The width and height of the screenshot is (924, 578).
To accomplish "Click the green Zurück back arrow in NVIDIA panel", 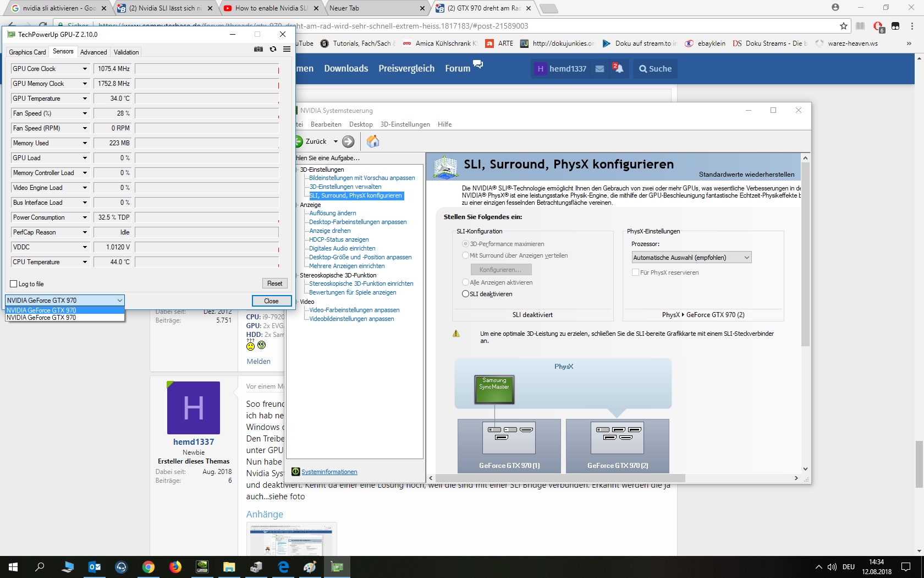I will pyautogui.click(x=299, y=141).
